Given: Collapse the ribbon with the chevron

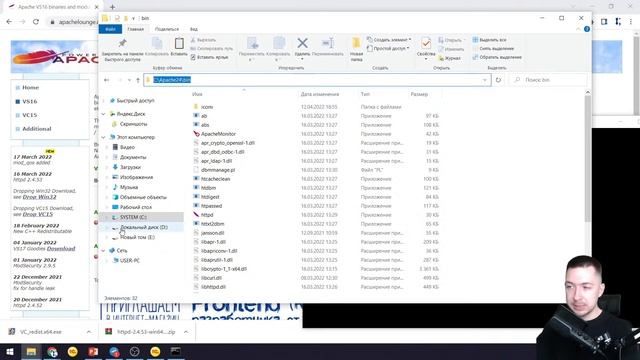Looking at the screenshot, I should click(x=578, y=29).
